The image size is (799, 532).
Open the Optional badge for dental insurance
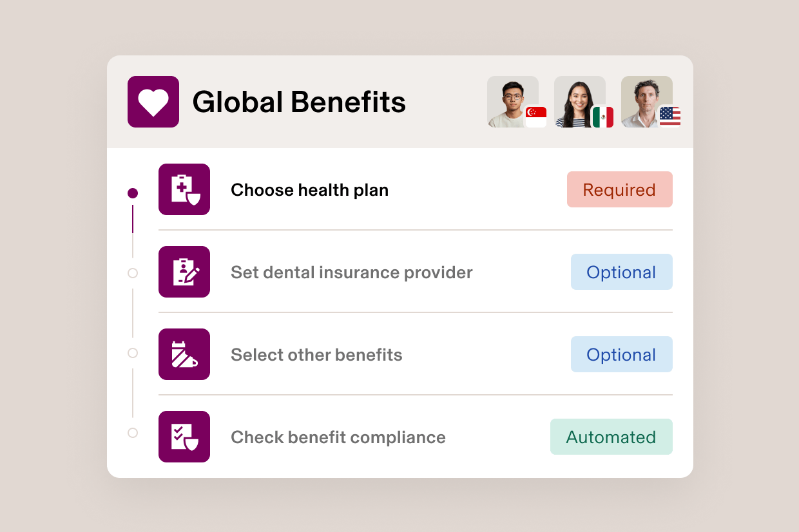(x=621, y=272)
